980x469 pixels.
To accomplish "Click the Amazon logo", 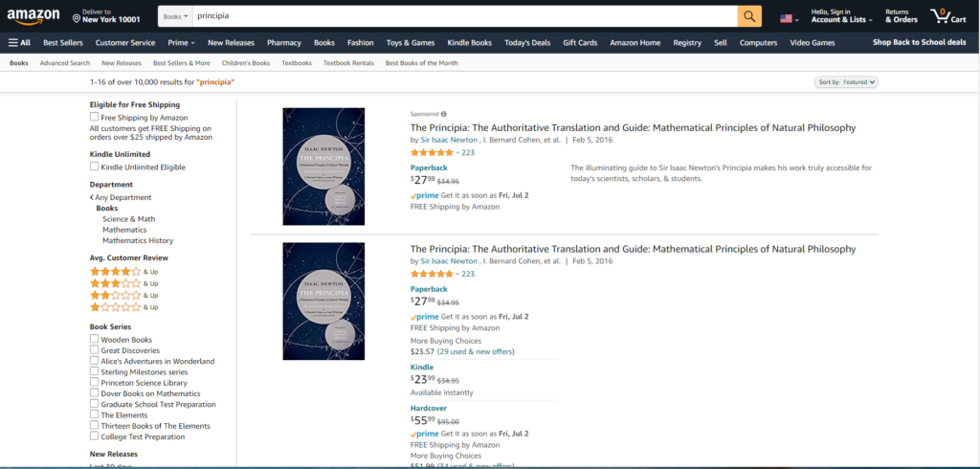I will pos(33,17).
